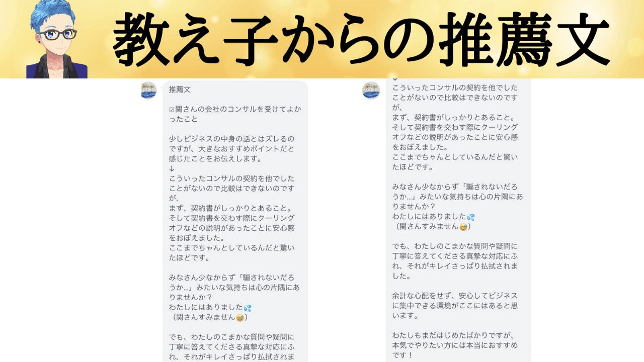Click the ☑ checkbox mark before 関さんの会社
The image size is (644, 362).
(x=172, y=110)
